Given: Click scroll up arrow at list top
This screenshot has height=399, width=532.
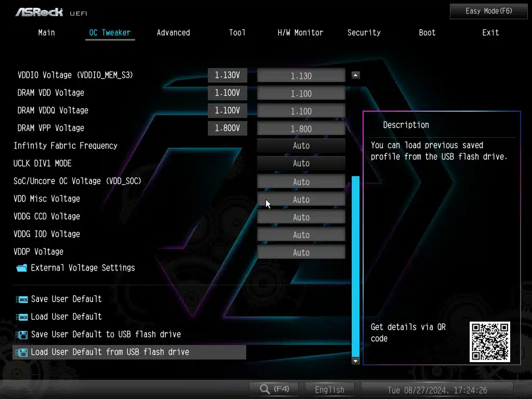Looking at the screenshot, I should pos(355,75).
